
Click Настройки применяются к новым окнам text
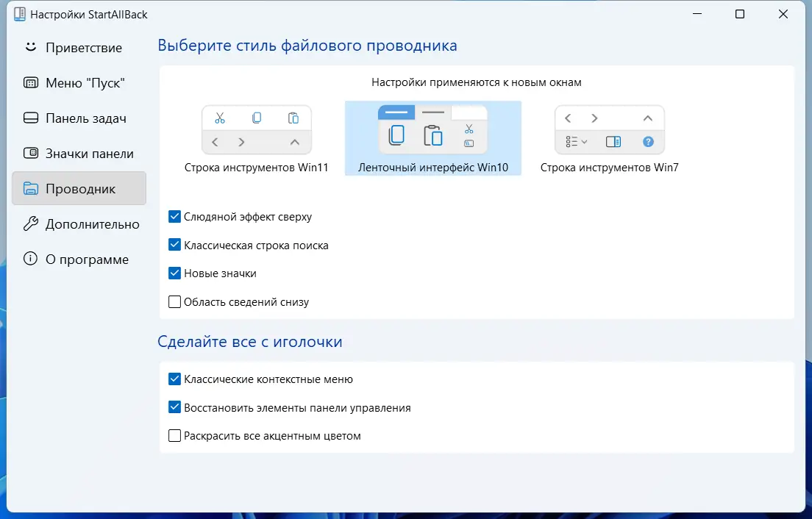tap(477, 82)
